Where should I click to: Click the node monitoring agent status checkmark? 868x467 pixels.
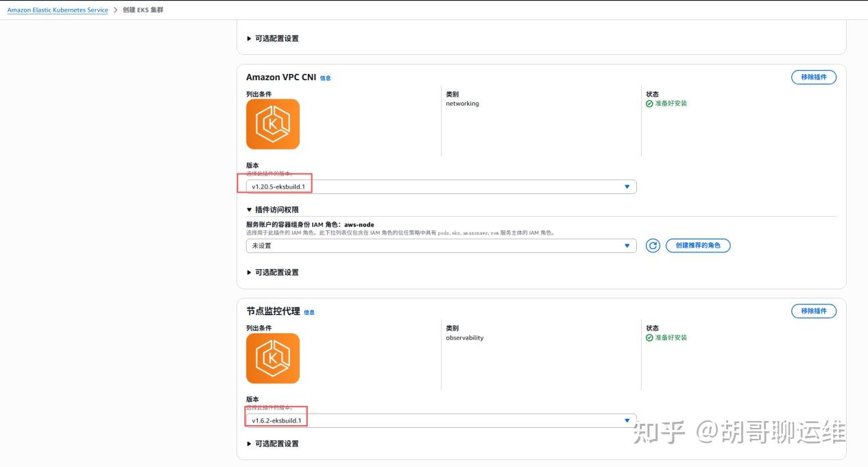tap(649, 337)
